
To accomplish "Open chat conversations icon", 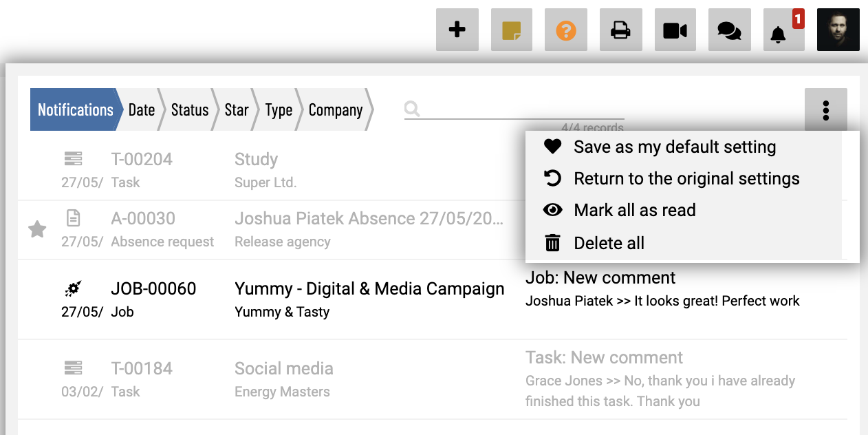I will (x=729, y=30).
